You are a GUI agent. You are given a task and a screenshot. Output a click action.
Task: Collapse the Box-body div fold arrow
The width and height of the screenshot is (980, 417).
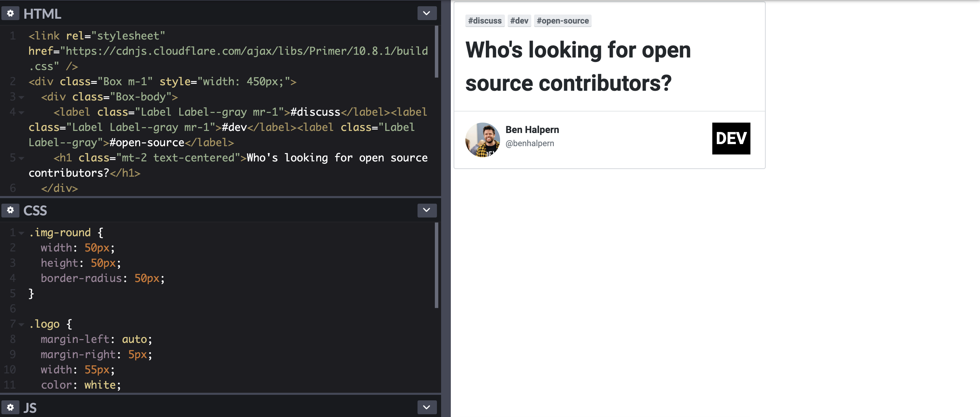click(21, 97)
